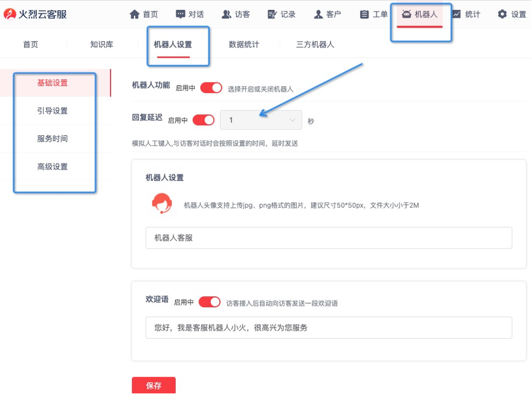The image size is (532, 394).
Task: Toggle the 欢迎语 switch off
Action: (x=209, y=302)
